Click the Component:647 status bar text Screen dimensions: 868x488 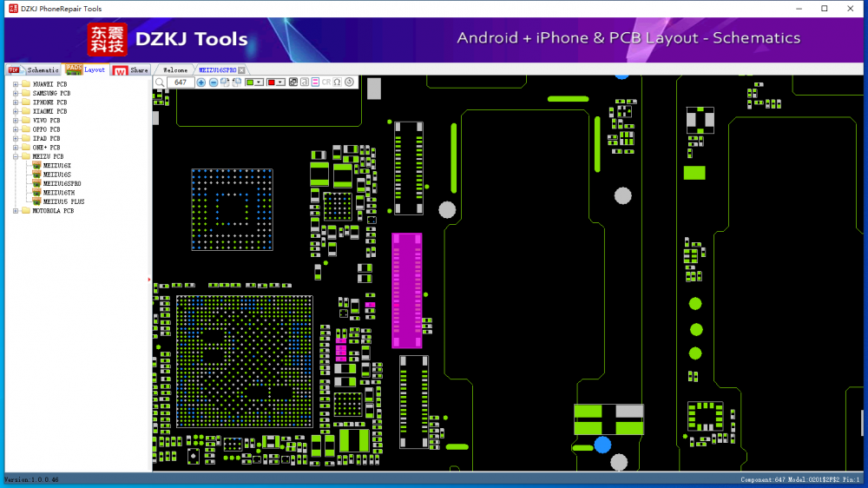tap(763, 479)
